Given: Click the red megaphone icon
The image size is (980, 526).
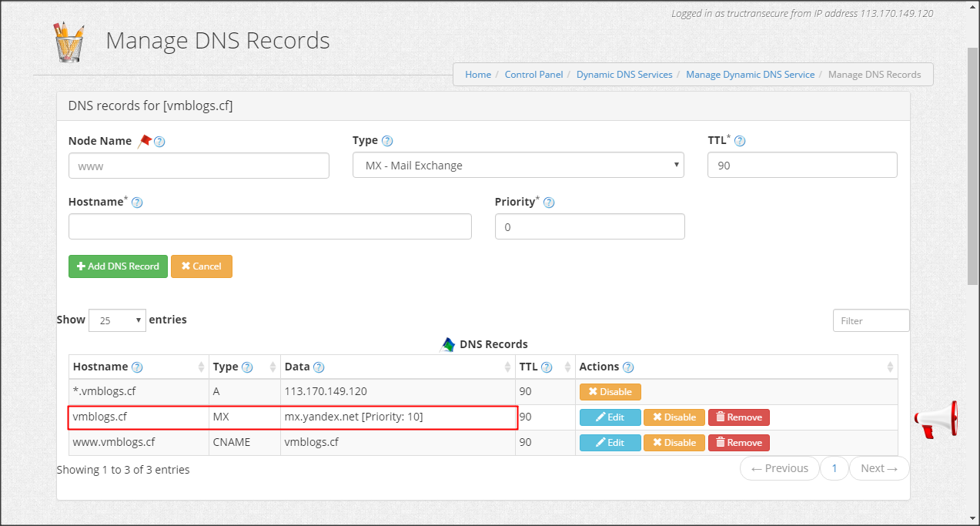Looking at the screenshot, I should tap(935, 419).
